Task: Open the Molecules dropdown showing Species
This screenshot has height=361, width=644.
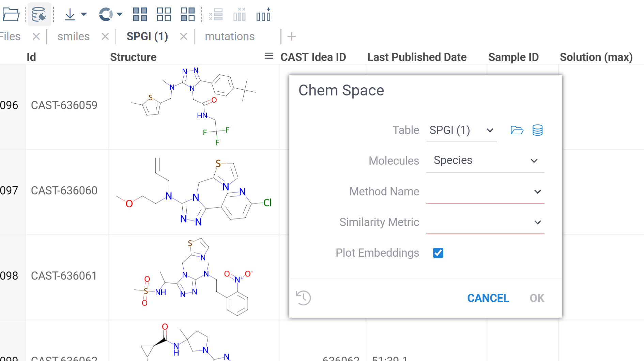Action: [x=534, y=161]
